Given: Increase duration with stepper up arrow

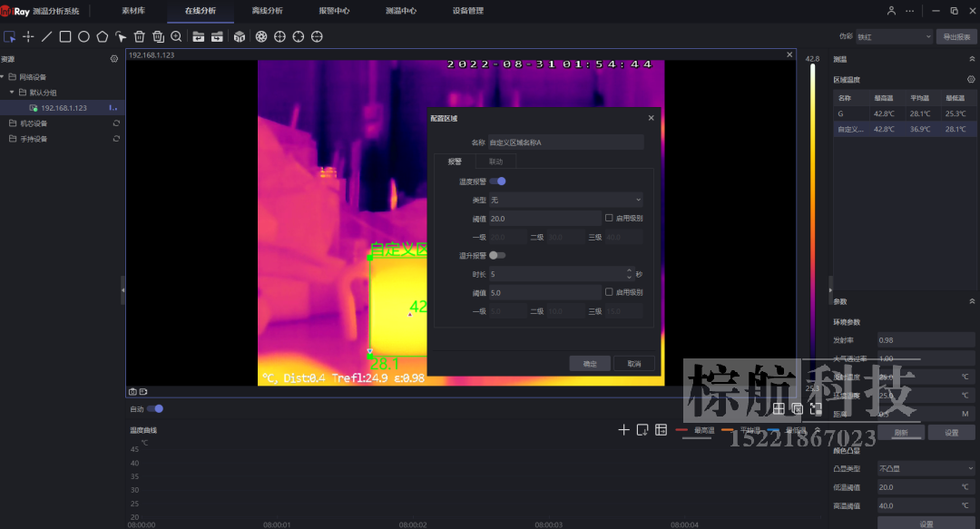Looking at the screenshot, I should pyautogui.click(x=629, y=270).
